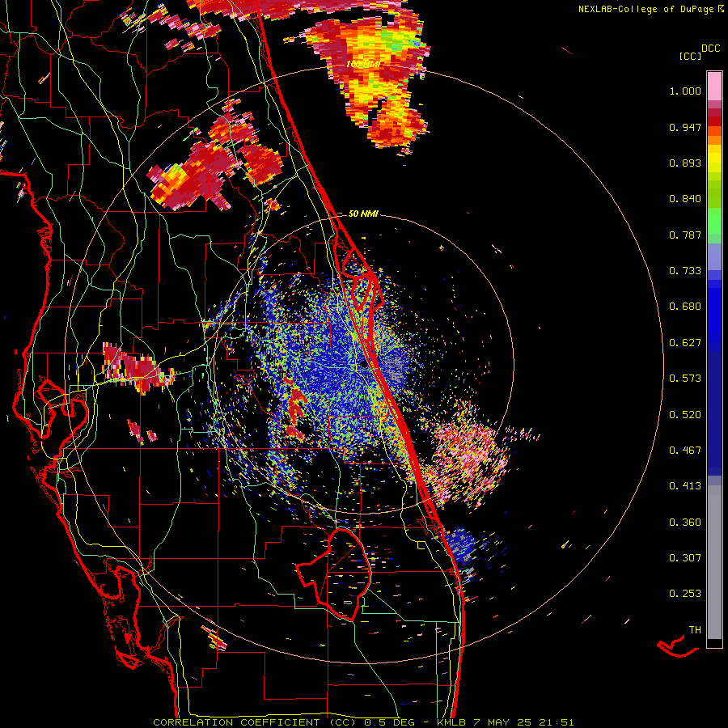
Task: Click the 0.840 scale value
Action: coord(685,199)
